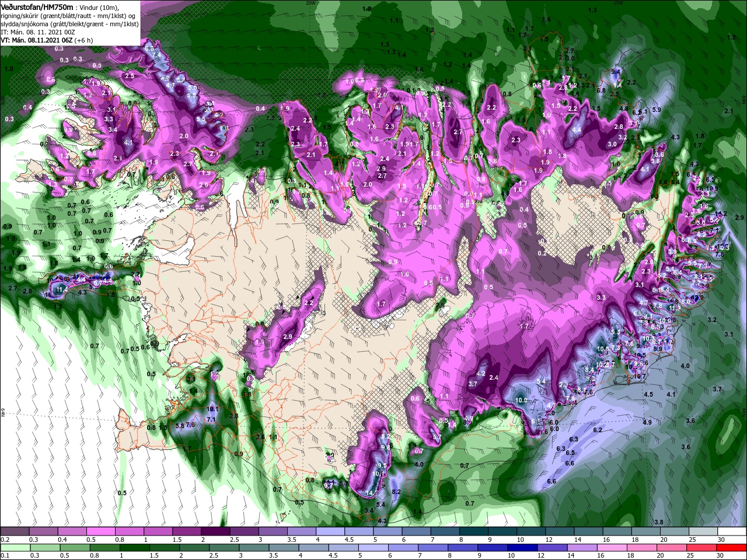
Task: Click the 4.9 value off the southeast coast
Action: pos(647,422)
